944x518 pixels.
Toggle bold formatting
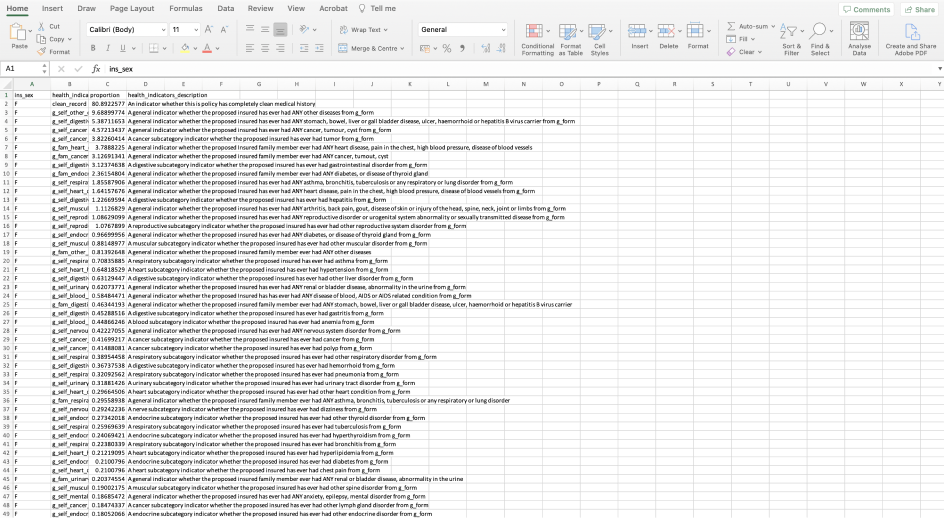(93, 48)
